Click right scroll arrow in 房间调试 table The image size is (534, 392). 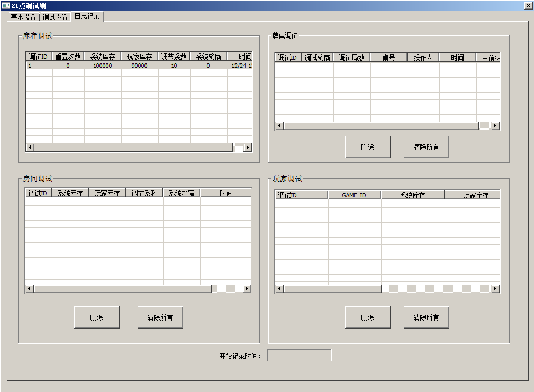click(247, 289)
